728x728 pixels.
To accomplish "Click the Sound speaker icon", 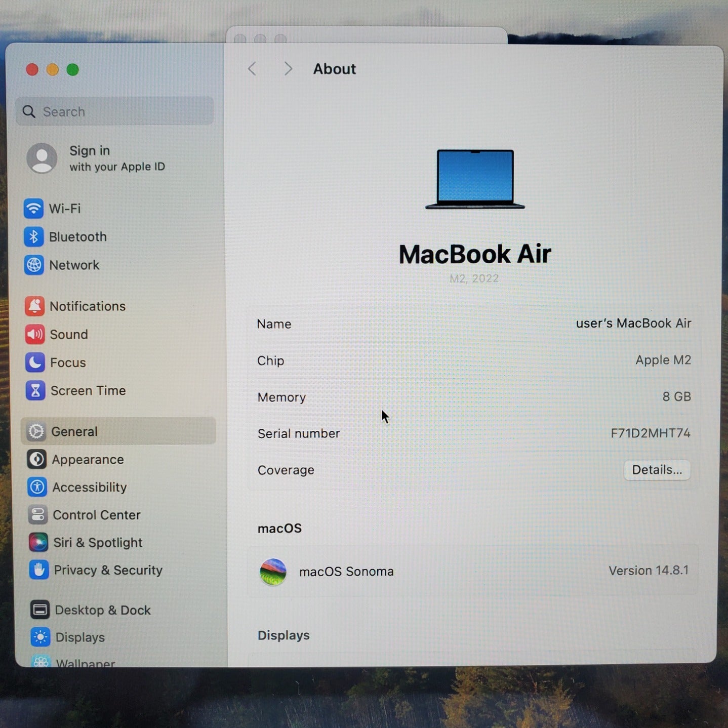I will [x=35, y=334].
